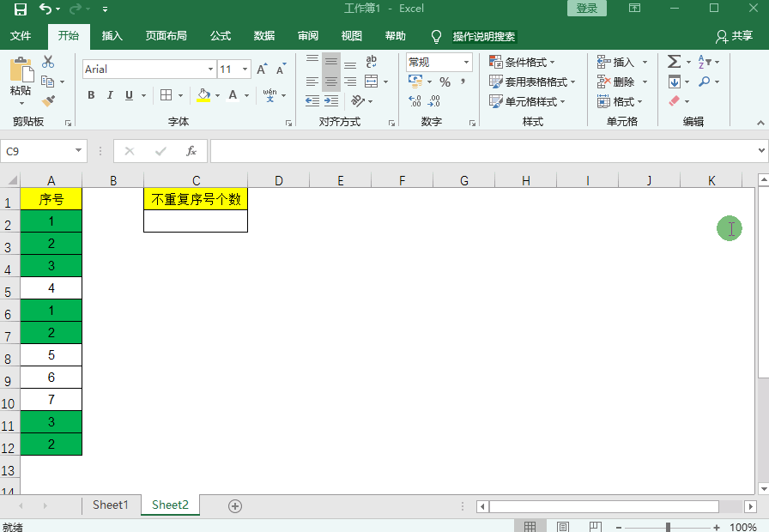Switch to the 公式 ribbon tab

(221, 36)
